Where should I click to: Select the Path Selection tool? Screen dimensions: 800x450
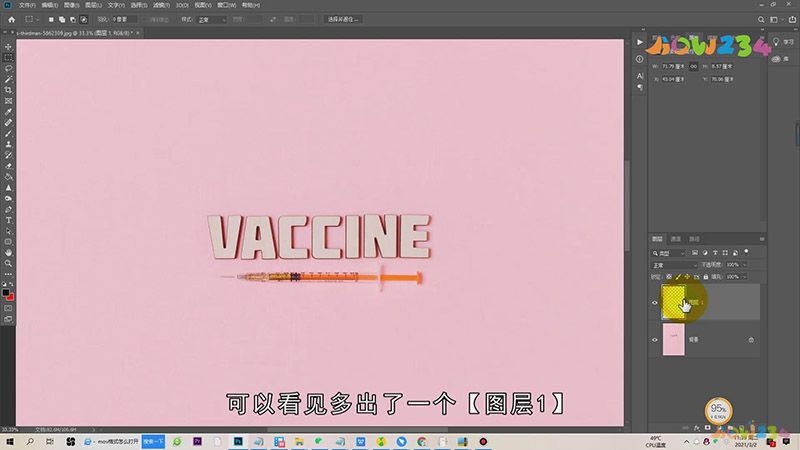[8, 231]
